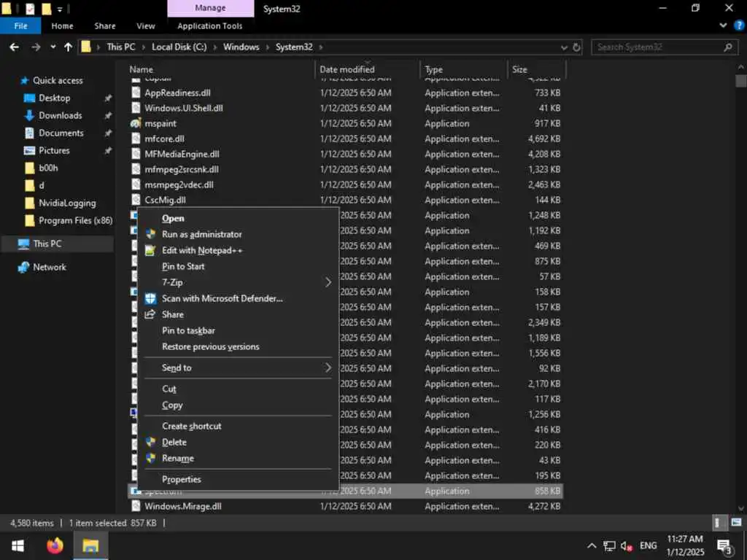
Task: Open Quick Access Toolbar customize dropdown
Action: [60, 9]
